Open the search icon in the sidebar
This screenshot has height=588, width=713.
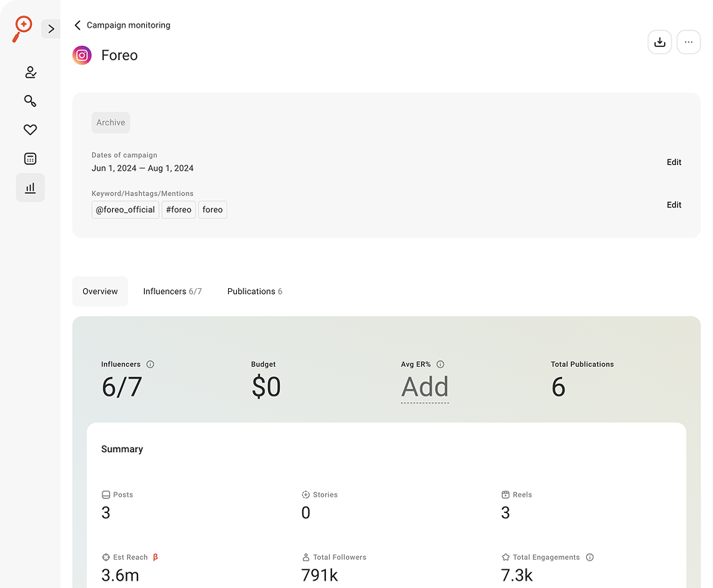pos(30,101)
